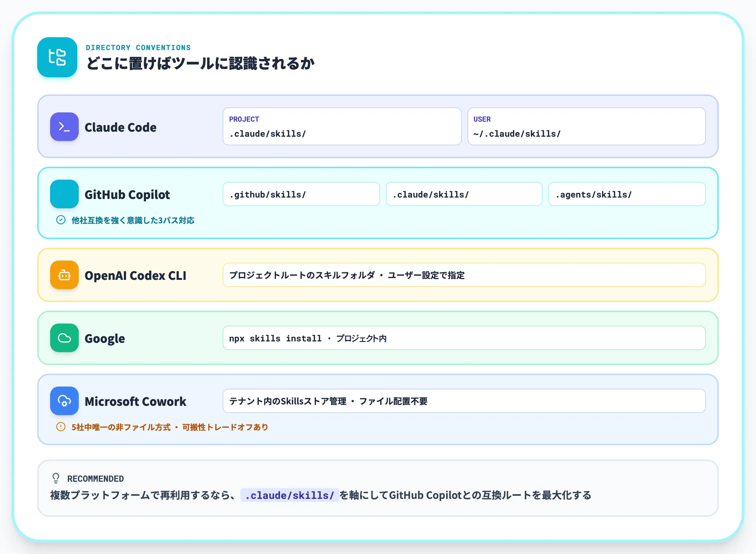The width and height of the screenshot is (756, 554).
Task: Click the orange warning icon under Microsoft Cowork
Action: [61, 427]
